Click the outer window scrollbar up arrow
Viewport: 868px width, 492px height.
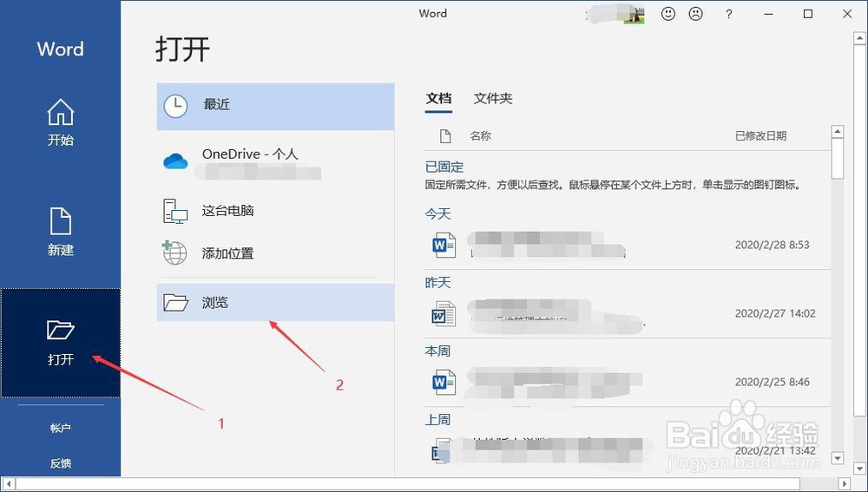pos(861,37)
